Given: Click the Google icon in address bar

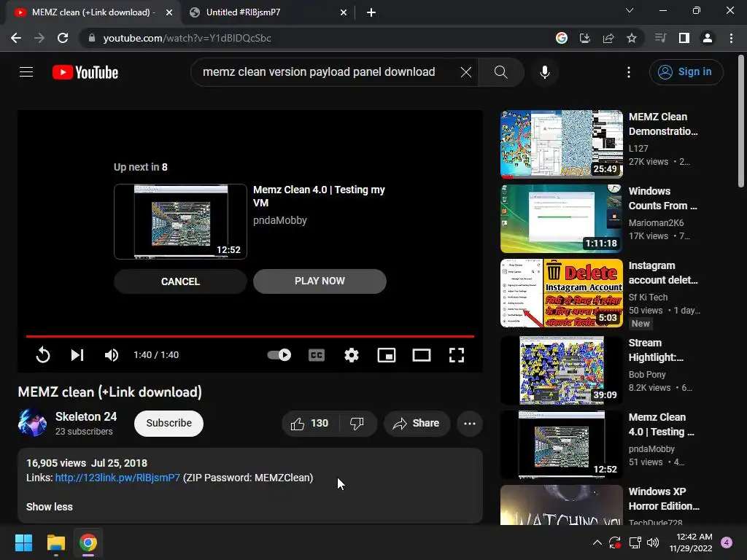Looking at the screenshot, I should [x=562, y=38].
